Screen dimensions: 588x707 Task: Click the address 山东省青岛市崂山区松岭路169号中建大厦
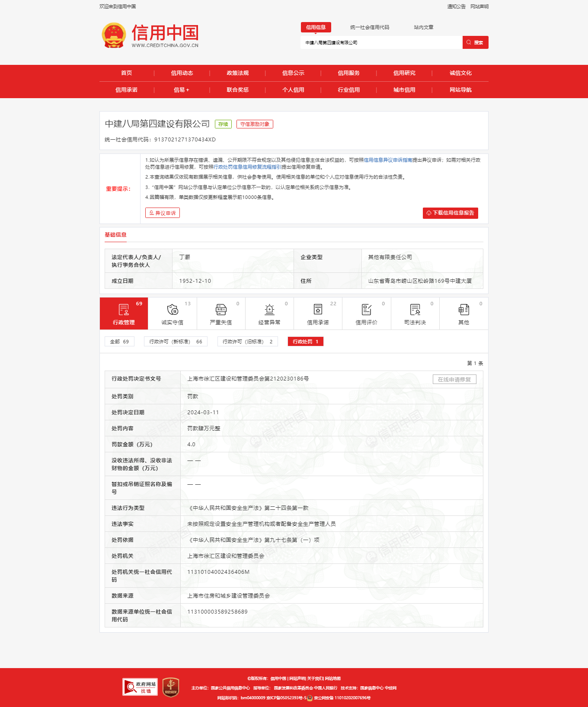click(x=420, y=281)
